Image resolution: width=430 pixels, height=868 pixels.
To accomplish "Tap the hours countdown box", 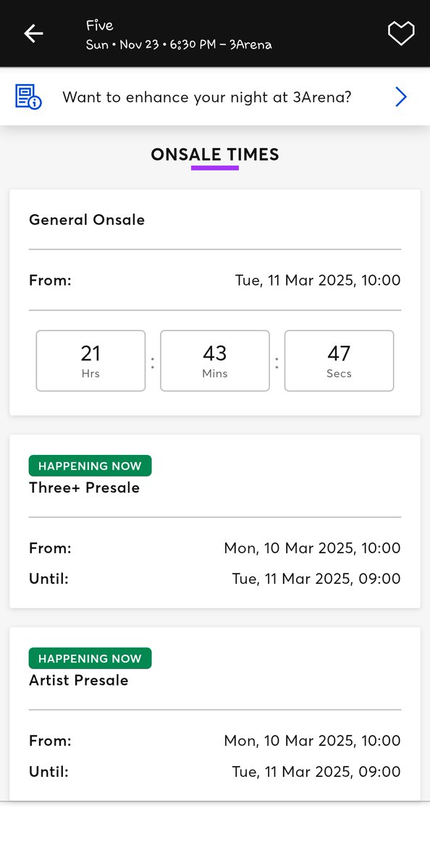I will [90, 361].
